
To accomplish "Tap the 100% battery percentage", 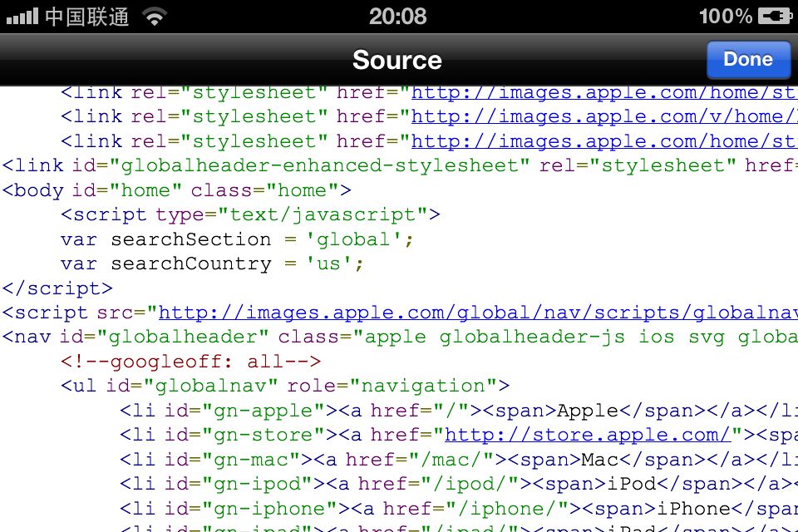I will click(726, 17).
